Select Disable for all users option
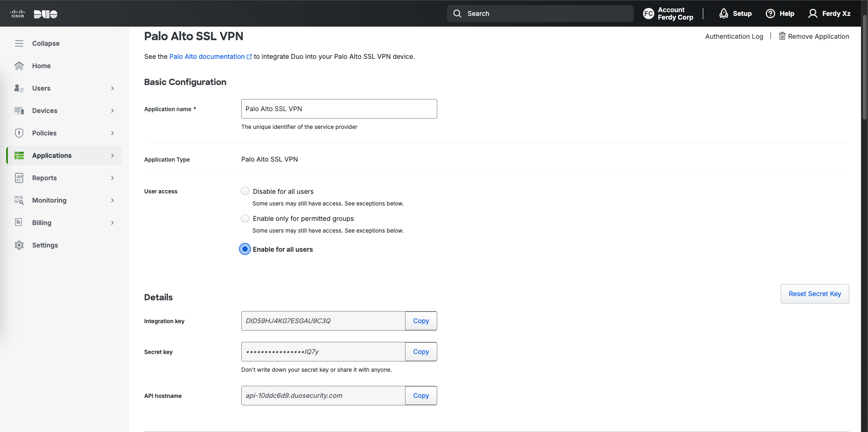Screen dimensions: 868x432 (x=245, y=191)
